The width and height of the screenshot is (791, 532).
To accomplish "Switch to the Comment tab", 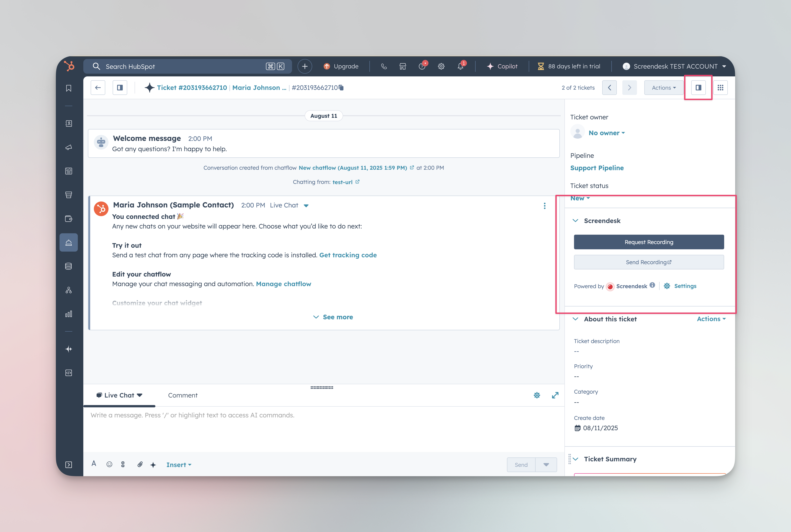I will pos(183,395).
